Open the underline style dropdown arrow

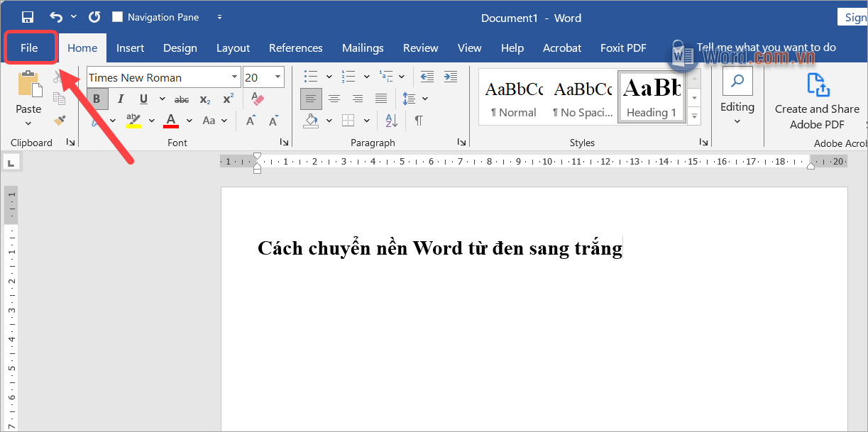(162, 99)
